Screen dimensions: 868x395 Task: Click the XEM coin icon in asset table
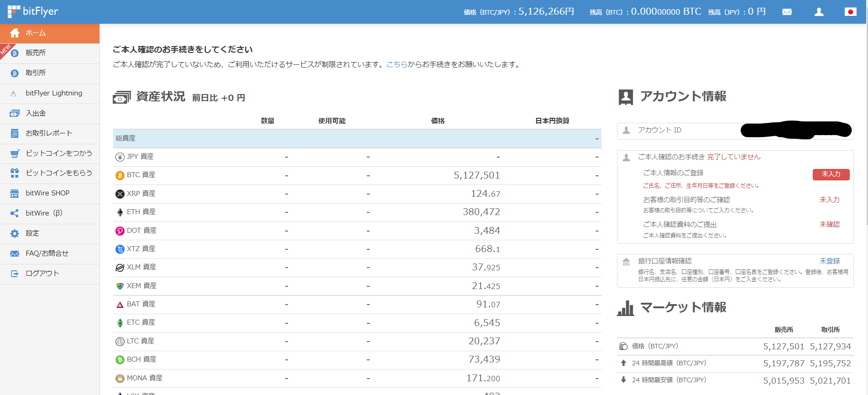[x=120, y=286]
